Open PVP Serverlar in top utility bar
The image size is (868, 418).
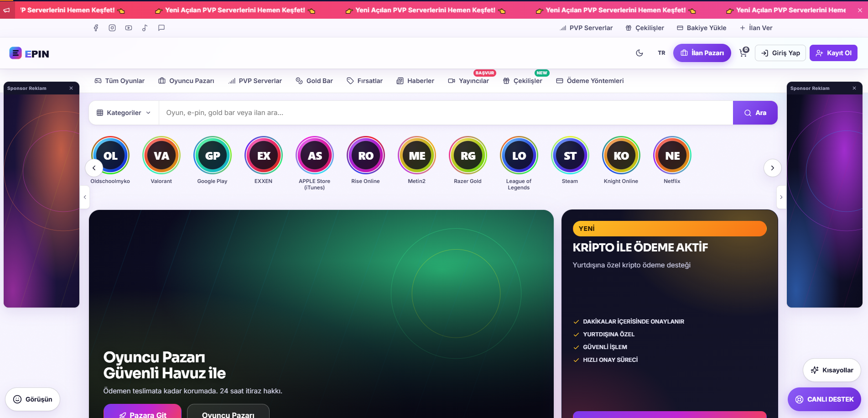[x=586, y=28]
